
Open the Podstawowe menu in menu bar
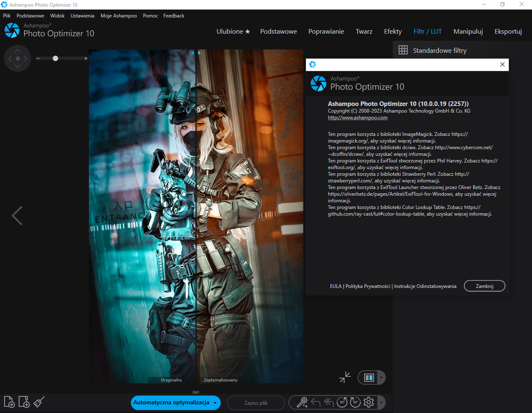point(30,15)
